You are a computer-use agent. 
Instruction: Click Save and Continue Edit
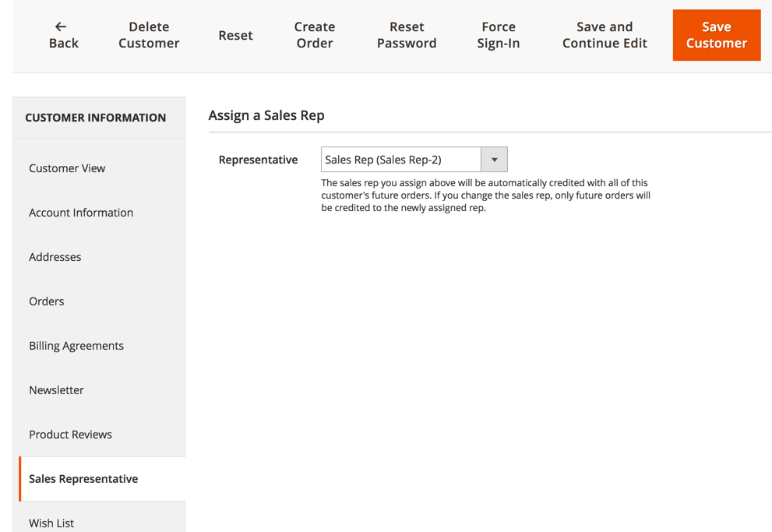[x=605, y=35]
